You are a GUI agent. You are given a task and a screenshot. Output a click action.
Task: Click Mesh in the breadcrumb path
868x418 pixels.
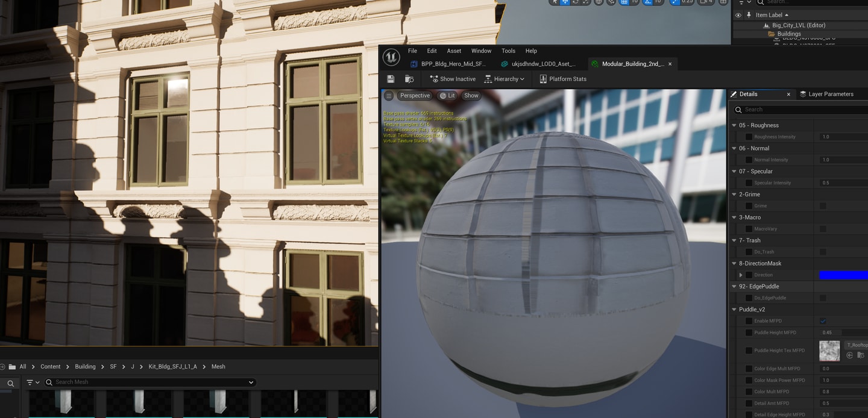click(x=218, y=367)
